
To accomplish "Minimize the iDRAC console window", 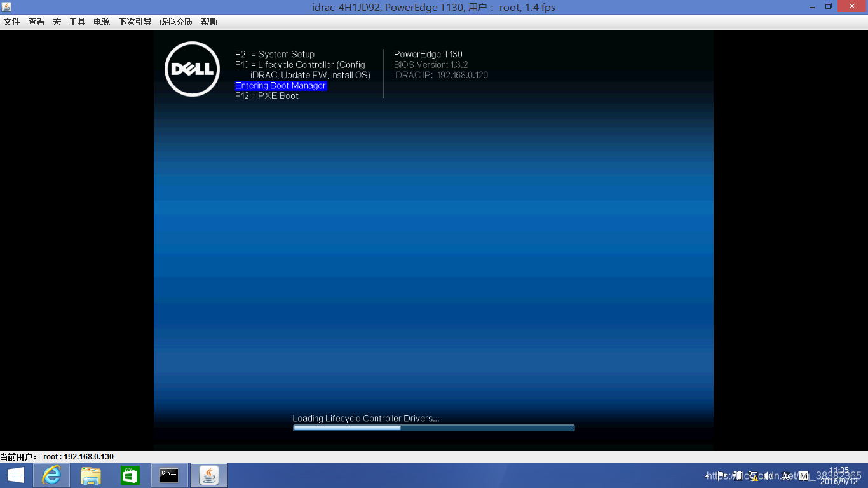I will tap(812, 6).
